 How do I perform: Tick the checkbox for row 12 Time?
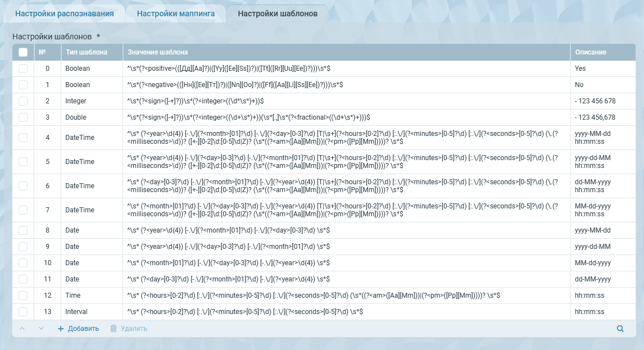pyautogui.click(x=23, y=296)
